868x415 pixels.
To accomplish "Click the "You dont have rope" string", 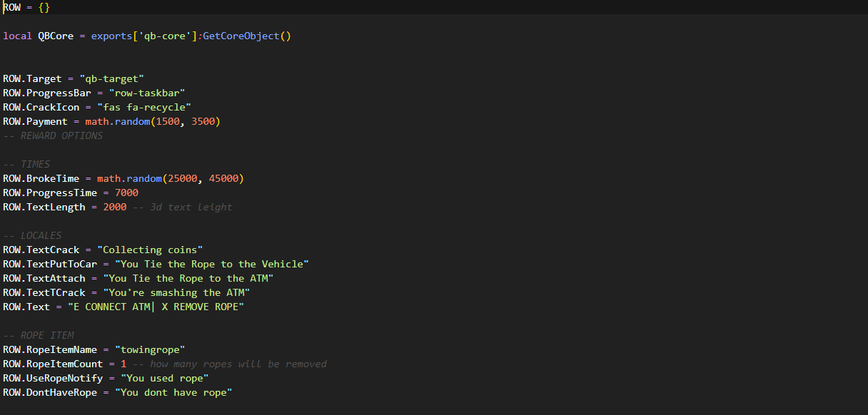I will coord(173,392).
